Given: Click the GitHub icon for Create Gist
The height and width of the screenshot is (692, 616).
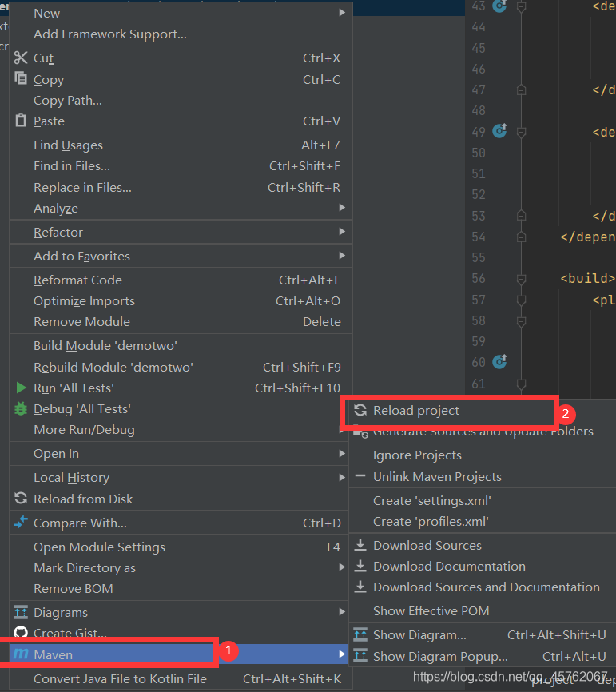Looking at the screenshot, I should point(21,632).
